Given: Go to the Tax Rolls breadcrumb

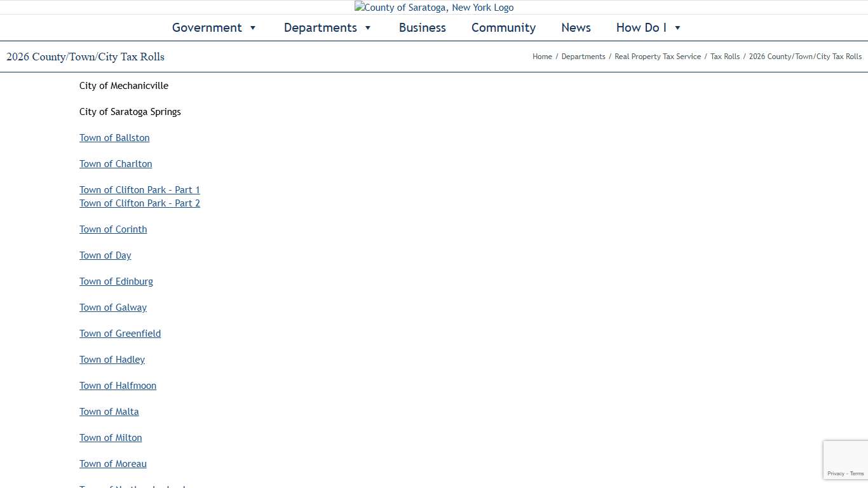Looking at the screenshot, I should 725,57.
